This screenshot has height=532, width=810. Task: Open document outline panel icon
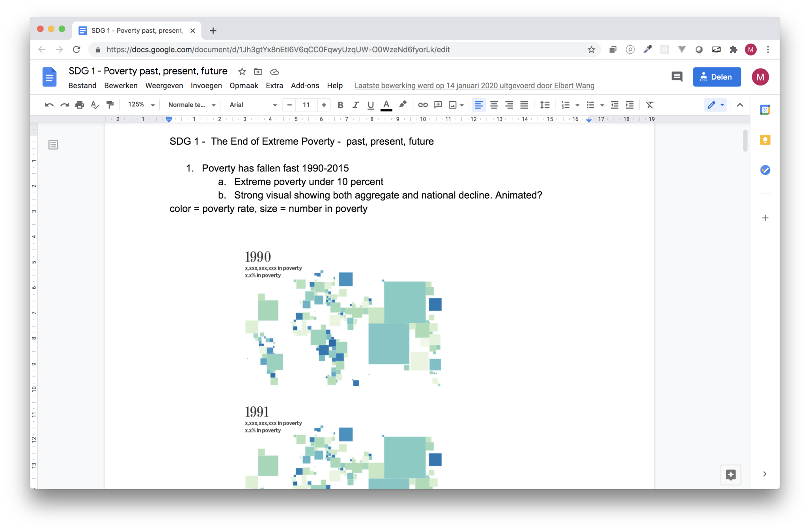pyautogui.click(x=53, y=145)
